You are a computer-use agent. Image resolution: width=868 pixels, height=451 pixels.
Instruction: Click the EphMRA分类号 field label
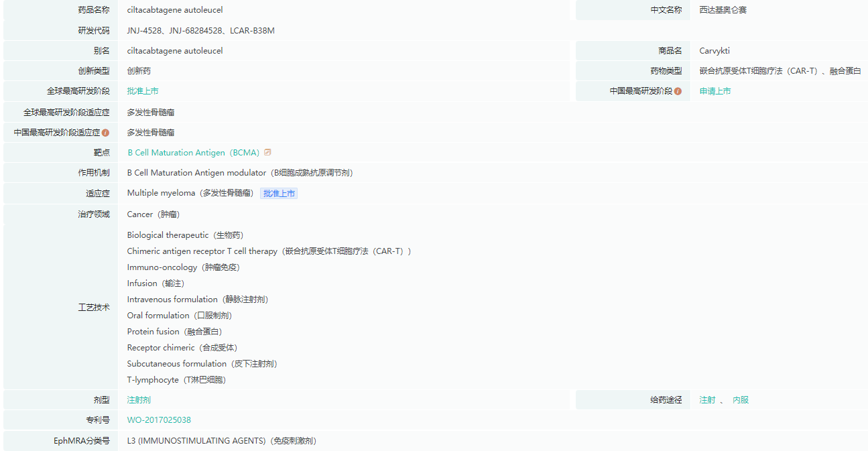[x=82, y=441]
